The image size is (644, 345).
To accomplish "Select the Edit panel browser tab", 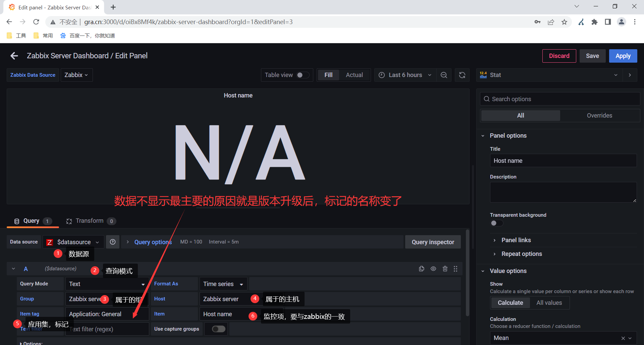I will [54, 7].
